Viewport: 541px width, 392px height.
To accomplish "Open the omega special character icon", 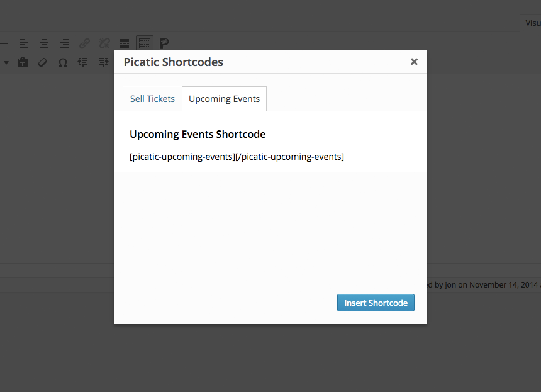I will [x=63, y=62].
